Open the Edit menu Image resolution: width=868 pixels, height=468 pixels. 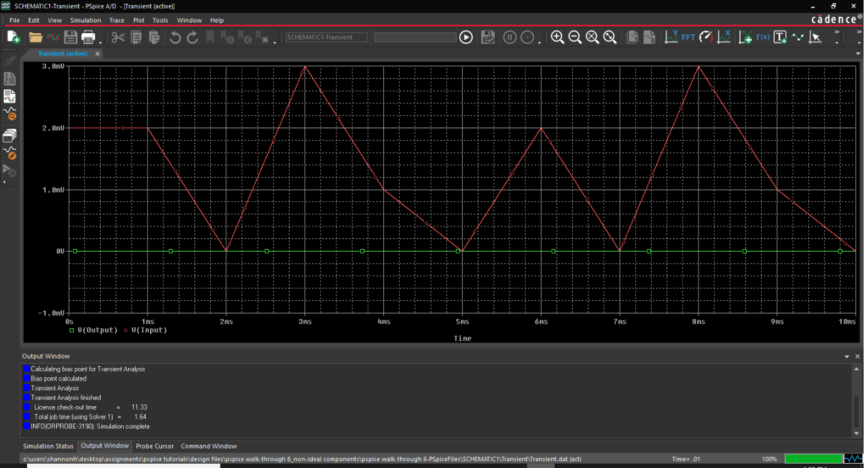(34, 20)
